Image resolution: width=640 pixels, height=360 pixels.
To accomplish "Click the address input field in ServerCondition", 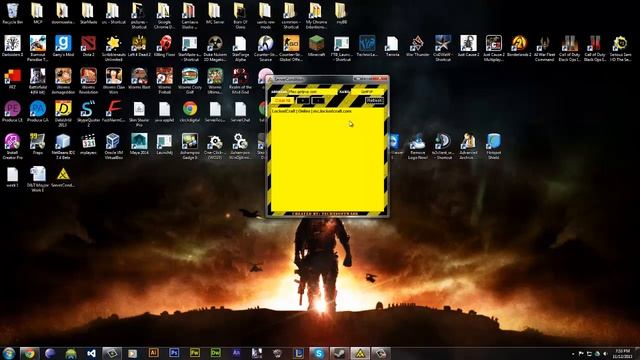I will point(312,92).
